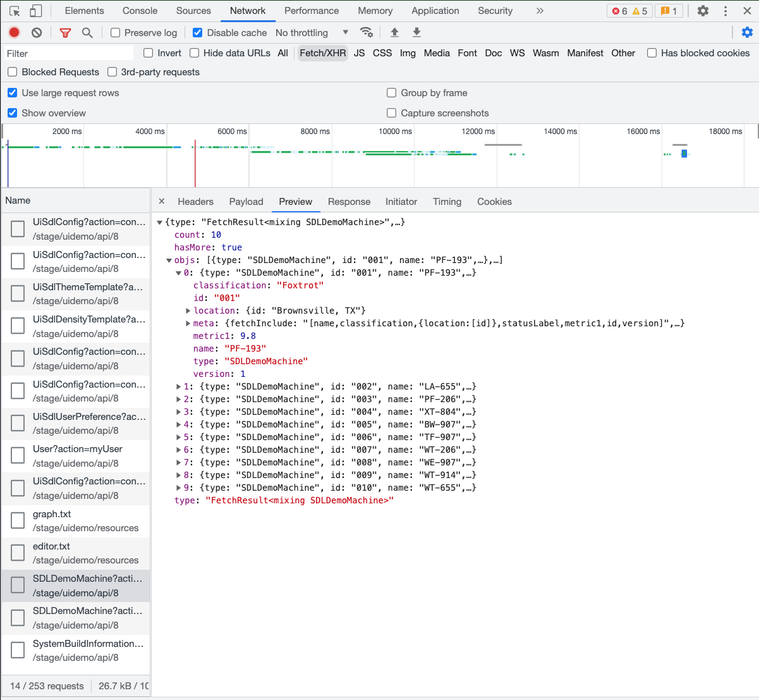Enable the Preserve log checkbox
Image resolution: width=759 pixels, height=700 pixels.
pos(116,33)
